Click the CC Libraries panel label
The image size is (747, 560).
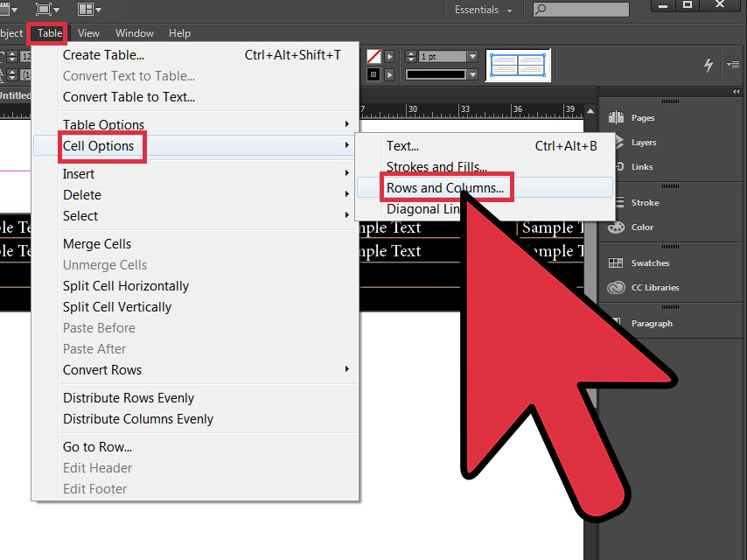tap(655, 287)
